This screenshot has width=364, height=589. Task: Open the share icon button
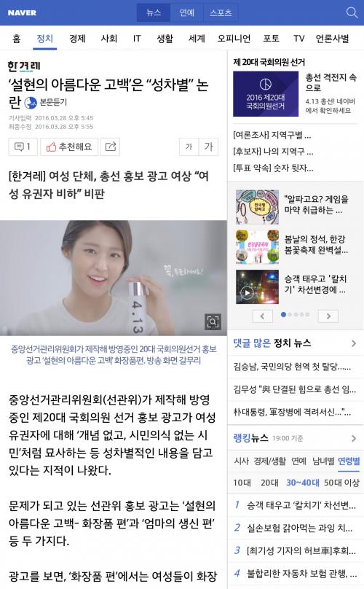111,147
